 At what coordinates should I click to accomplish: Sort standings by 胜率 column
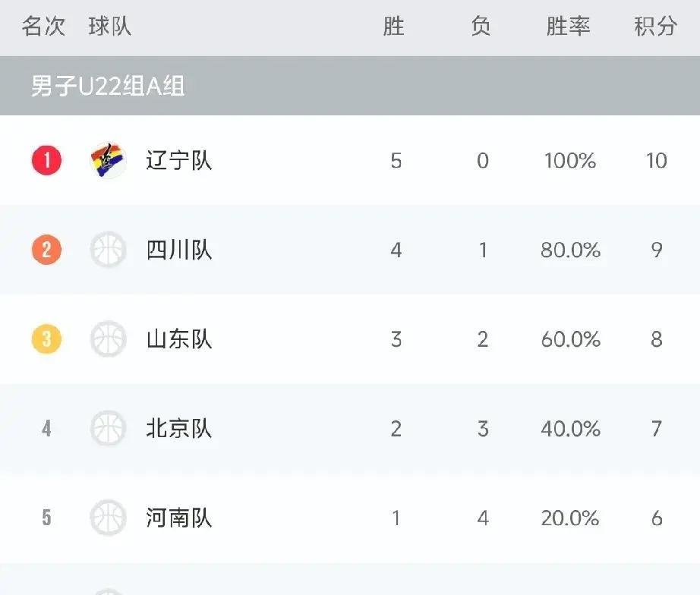(x=568, y=25)
